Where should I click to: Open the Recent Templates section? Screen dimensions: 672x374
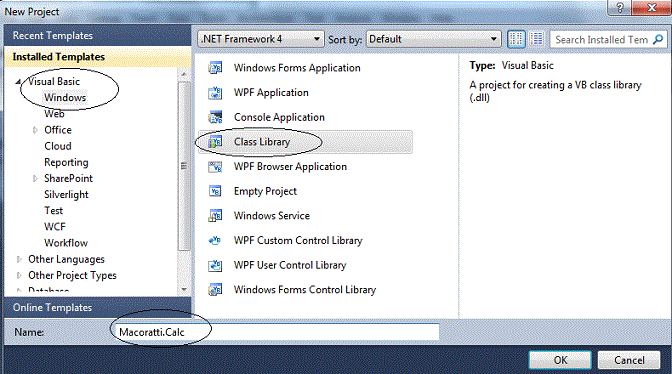click(x=97, y=36)
